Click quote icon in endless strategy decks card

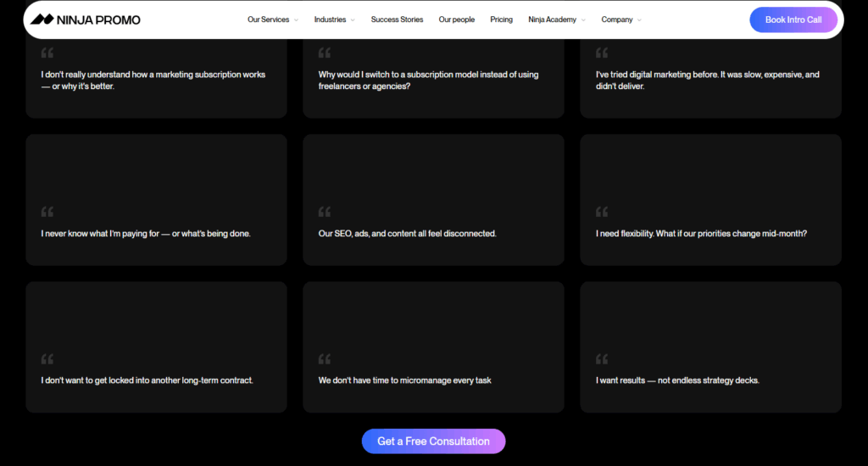pos(602,359)
